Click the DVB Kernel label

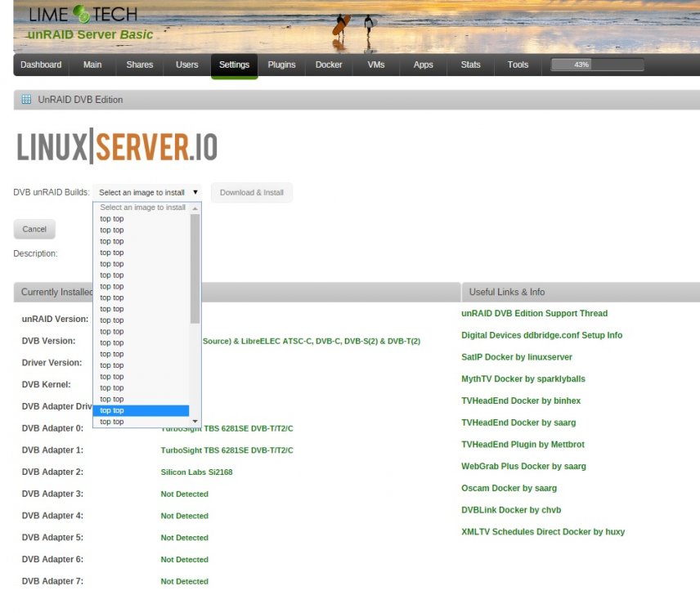[46, 385]
